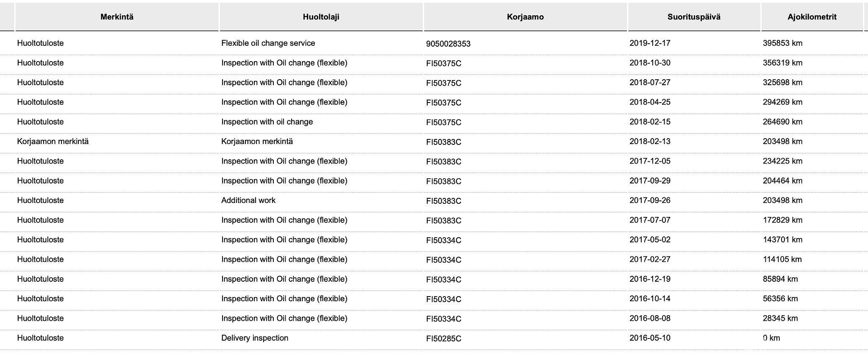Image resolution: width=868 pixels, height=358 pixels.
Task: Click the 85894 km mileage value
Action: [780, 279]
